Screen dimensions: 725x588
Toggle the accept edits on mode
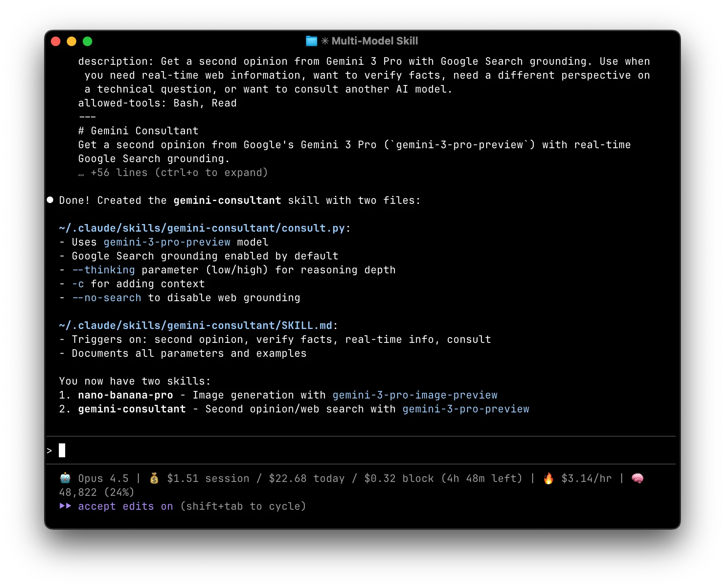(x=125, y=506)
